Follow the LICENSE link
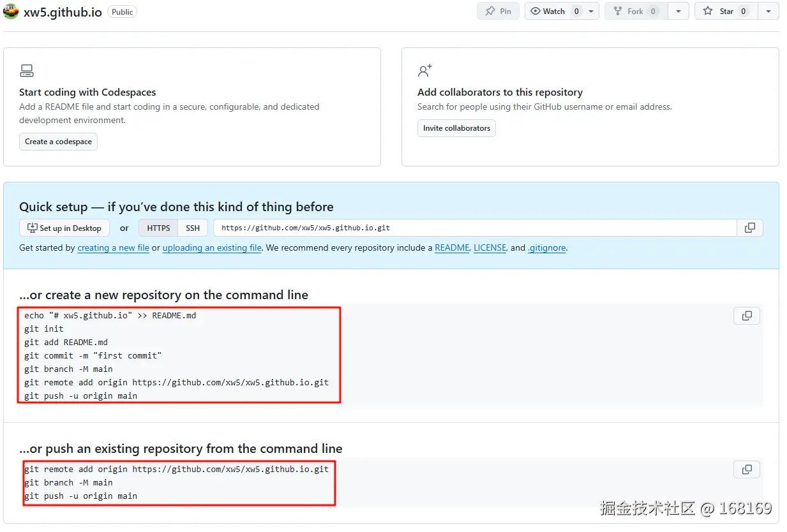 click(490, 248)
